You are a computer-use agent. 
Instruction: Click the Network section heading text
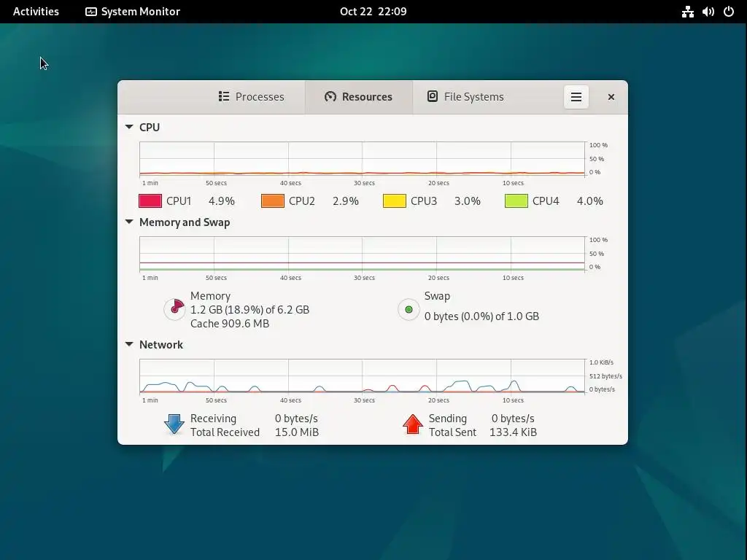coord(161,344)
